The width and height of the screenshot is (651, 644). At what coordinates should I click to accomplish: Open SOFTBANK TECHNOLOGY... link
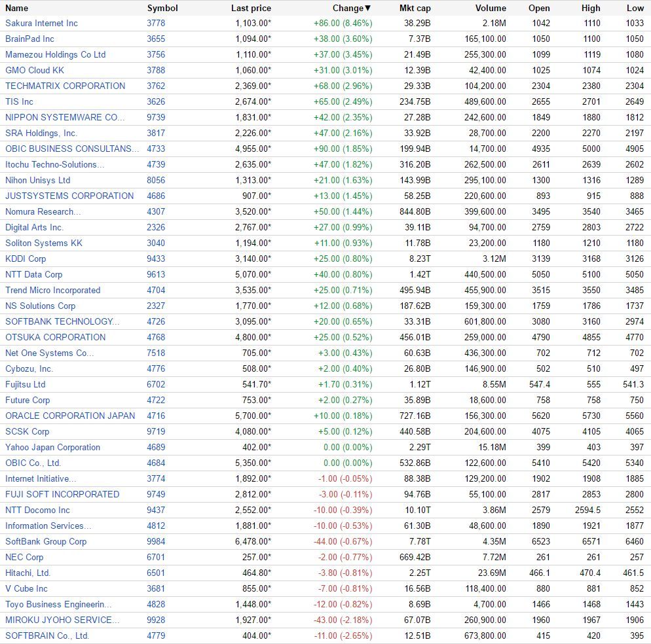point(62,321)
